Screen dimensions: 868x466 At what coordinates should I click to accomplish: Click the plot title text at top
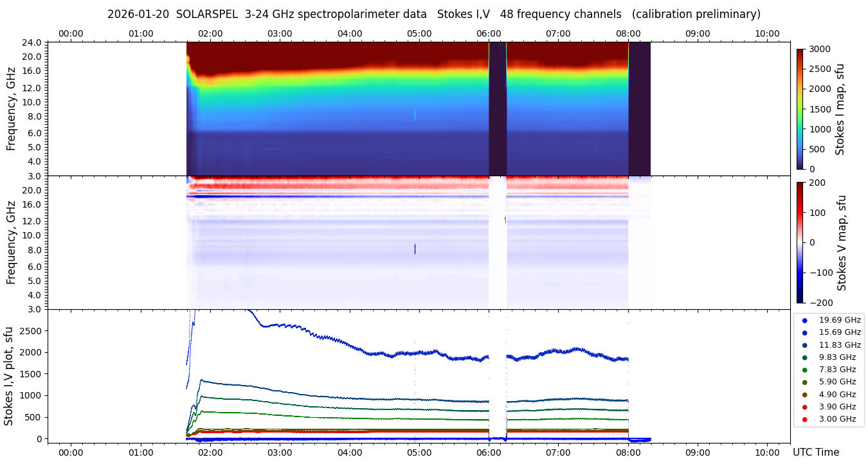(433, 14)
